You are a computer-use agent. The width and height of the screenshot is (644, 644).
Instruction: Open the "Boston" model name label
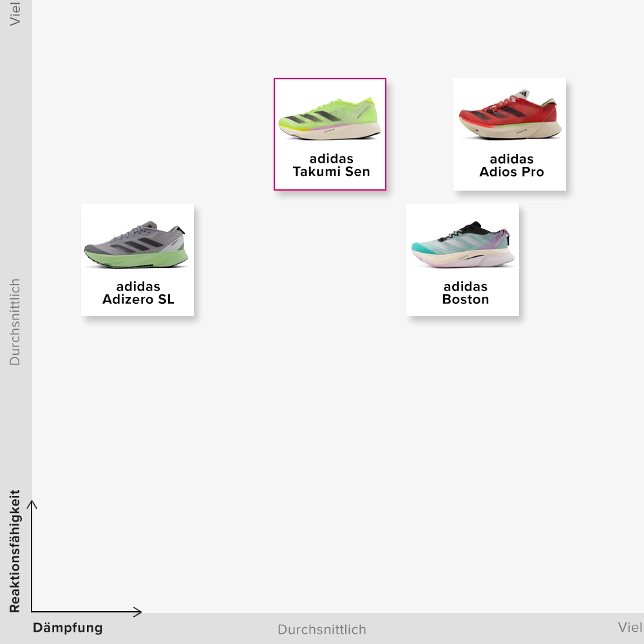[x=465, y=299]
